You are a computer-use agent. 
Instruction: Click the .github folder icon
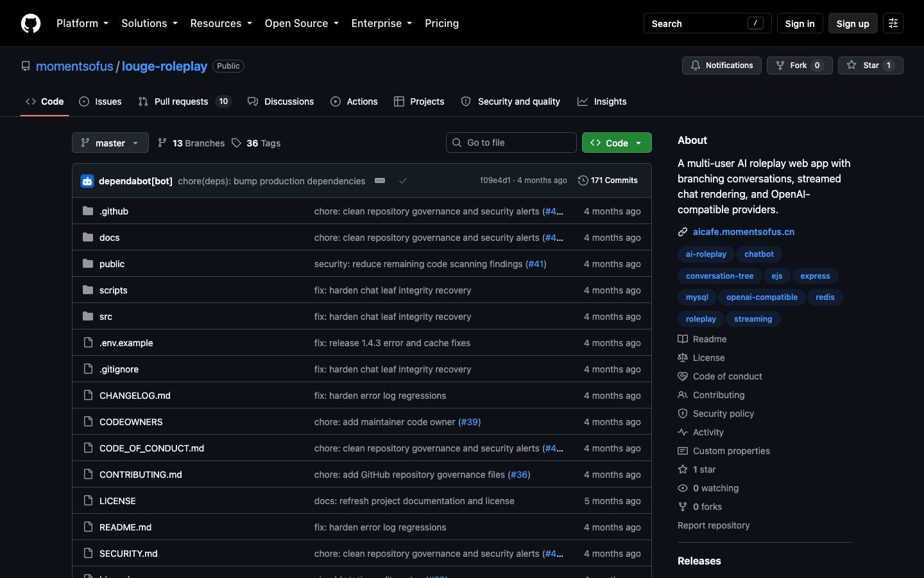[x=88, y=211]
